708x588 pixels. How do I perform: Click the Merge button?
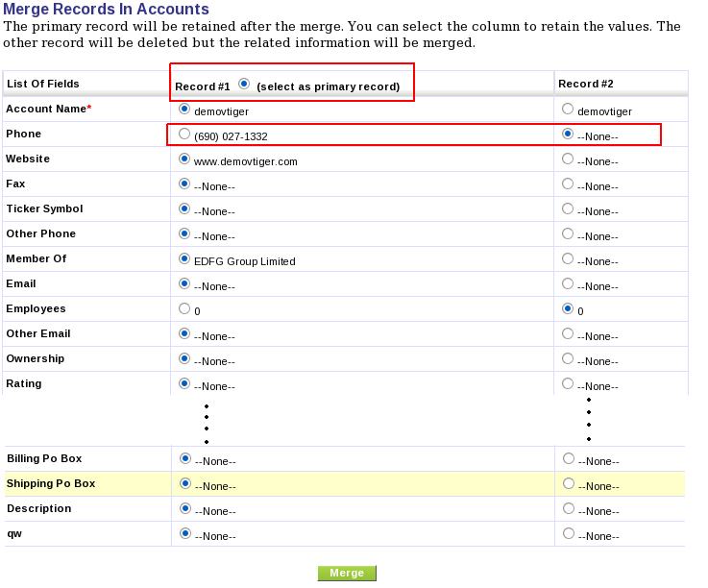[x=347, y=573]
